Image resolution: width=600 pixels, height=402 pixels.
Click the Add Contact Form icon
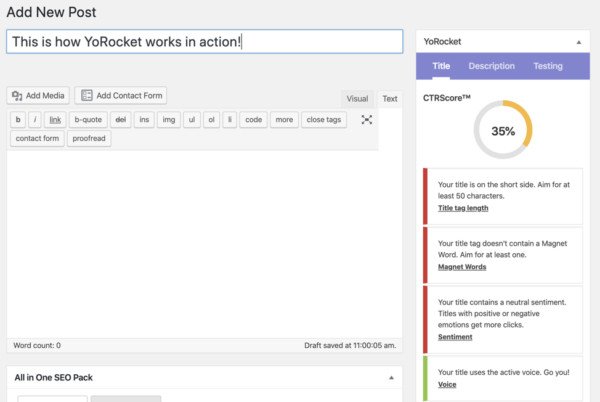click(87, 96)
